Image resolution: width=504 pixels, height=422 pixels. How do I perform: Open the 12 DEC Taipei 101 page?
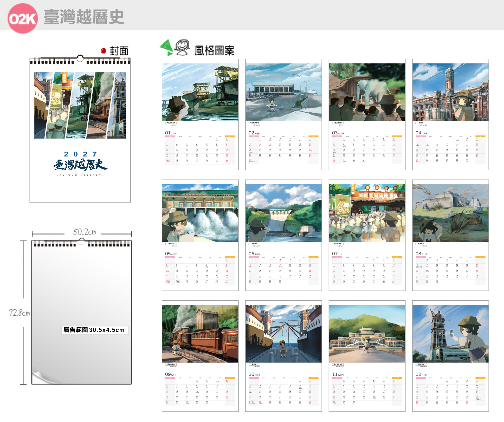pos(451,356)
